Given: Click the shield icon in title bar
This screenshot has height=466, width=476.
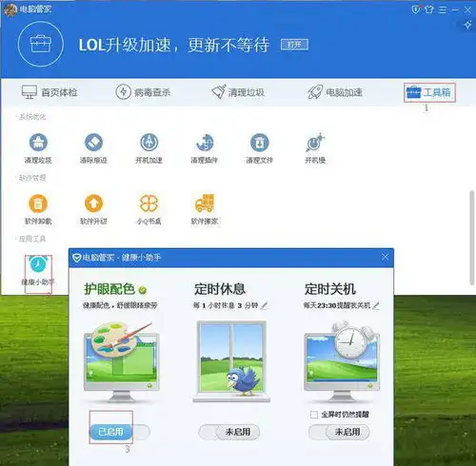Looking at the screenshot, I should point(415,10).
